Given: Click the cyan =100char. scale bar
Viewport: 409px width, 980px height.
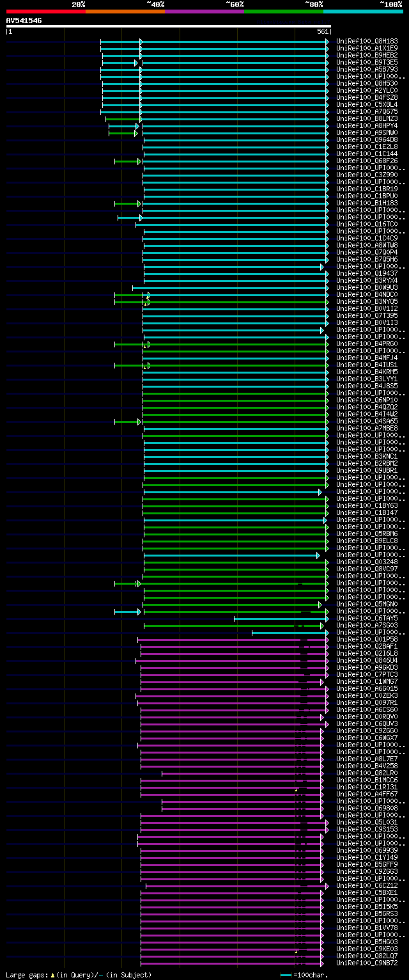Looking at the screenshot, I should [286, 975].
